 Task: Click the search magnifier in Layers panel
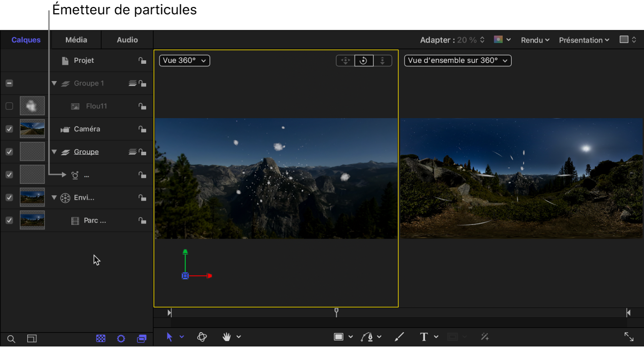tap(11, 339)
